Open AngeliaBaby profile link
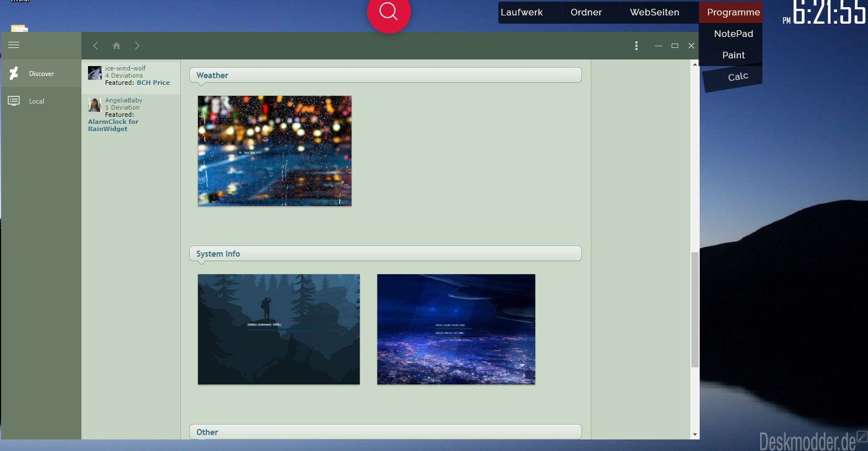This screenshot has height=451, width=868. click(x=124, y=100)
